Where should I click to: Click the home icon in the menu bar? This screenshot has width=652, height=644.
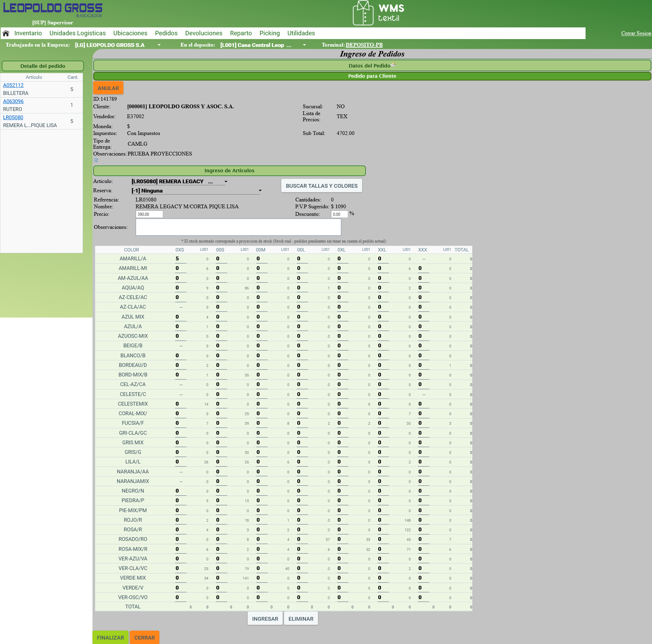pyautogui.click(x=6, y=33)
